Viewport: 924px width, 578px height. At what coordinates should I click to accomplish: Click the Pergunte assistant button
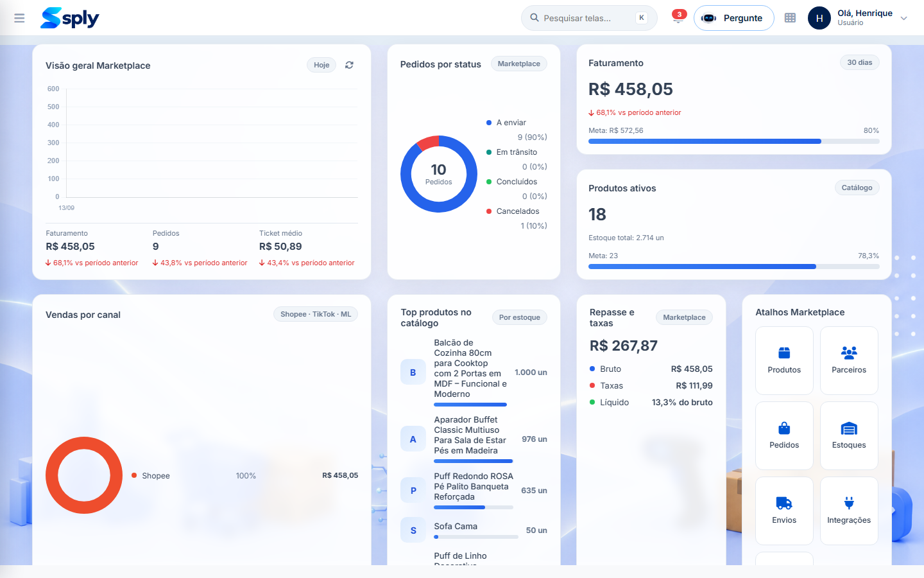tap(733, 18)
